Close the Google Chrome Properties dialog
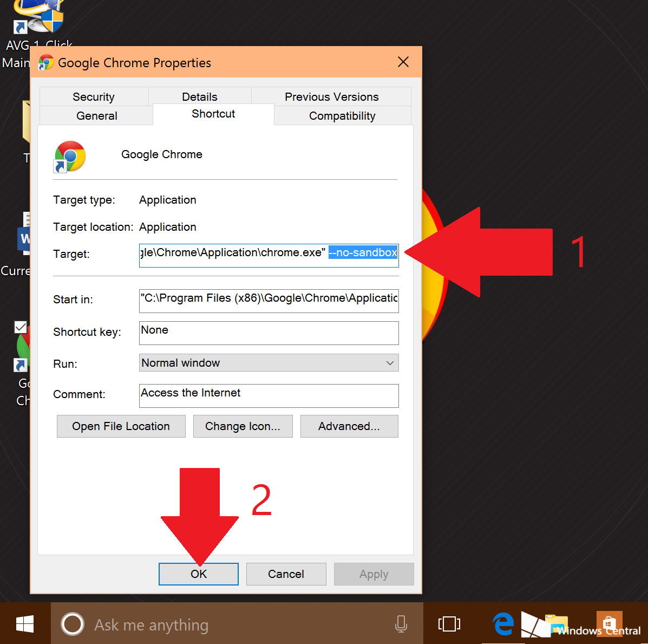The width and height of the screenshot is (648, 644). coord(403,62)
